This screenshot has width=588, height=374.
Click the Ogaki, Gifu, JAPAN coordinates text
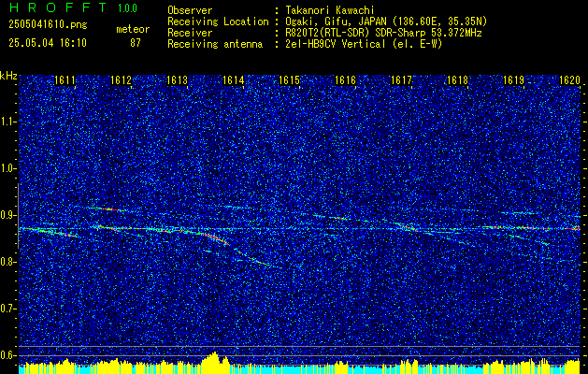tap(386, 22)
